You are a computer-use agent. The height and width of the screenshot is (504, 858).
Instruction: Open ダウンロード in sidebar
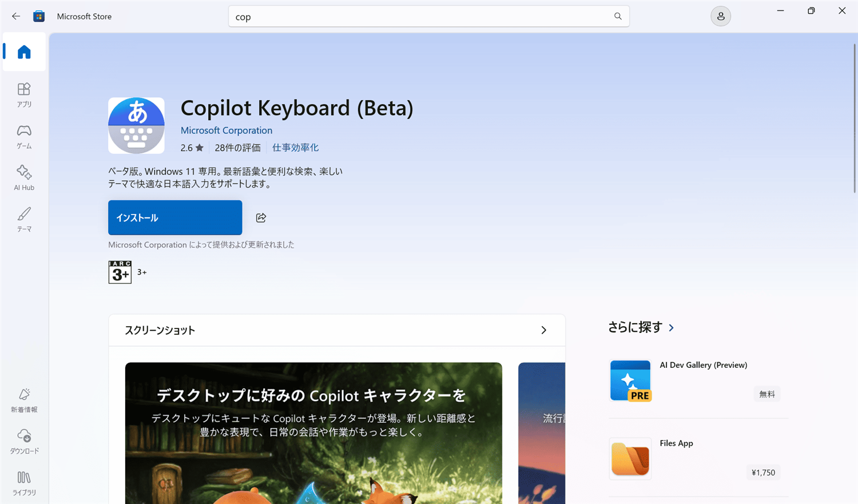click(24, 442)
